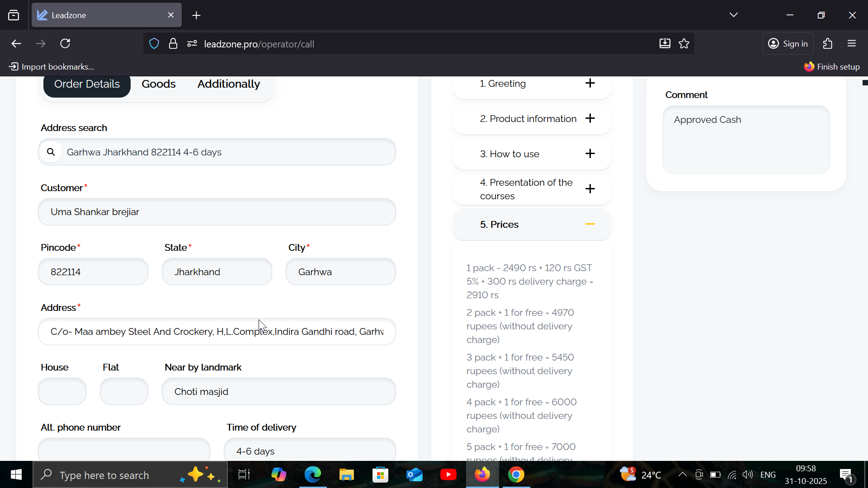
Task: Expand the 1. Greeting script section
Action: pos(590,84)
